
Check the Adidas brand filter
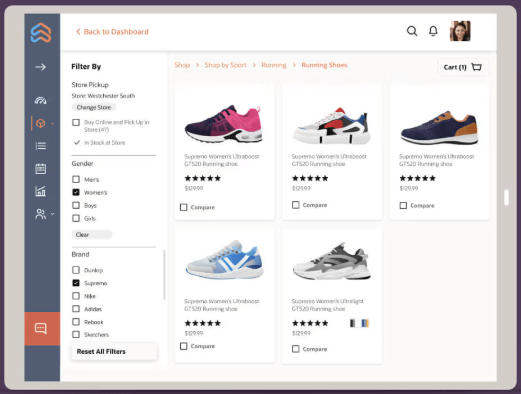(76, 309)
